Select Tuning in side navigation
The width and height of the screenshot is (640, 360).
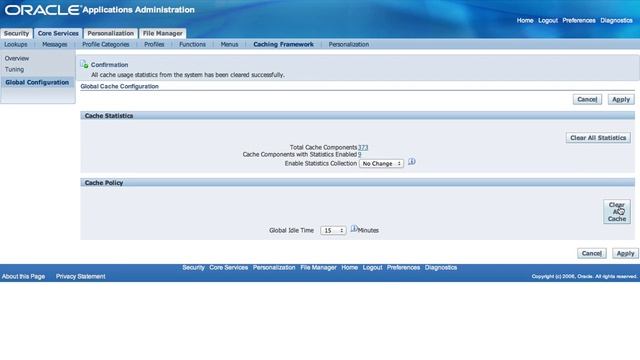pos(14,69)
